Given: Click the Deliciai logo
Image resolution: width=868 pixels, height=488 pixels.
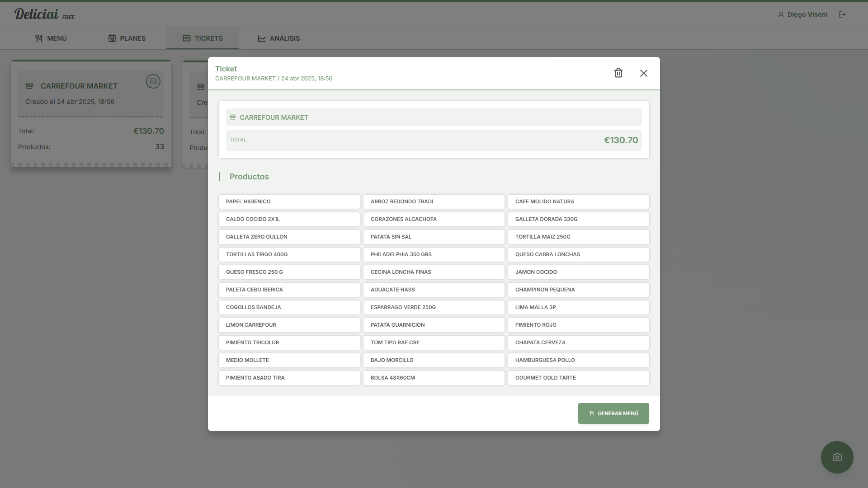Looking at the screenshot, I should pyautogui.click(x=37, y=14).
